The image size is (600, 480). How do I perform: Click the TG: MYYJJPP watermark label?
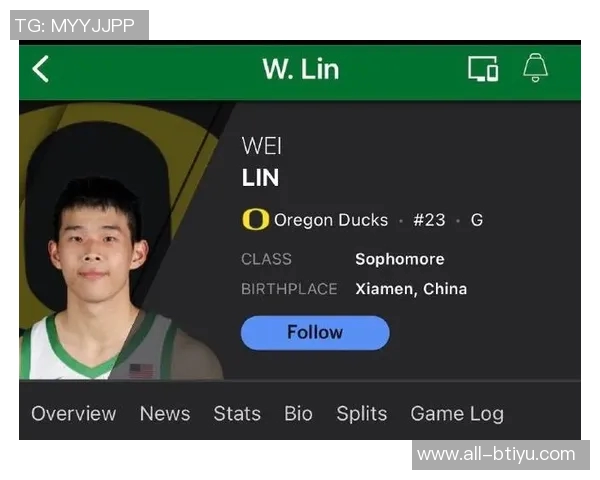pos(75,26)
